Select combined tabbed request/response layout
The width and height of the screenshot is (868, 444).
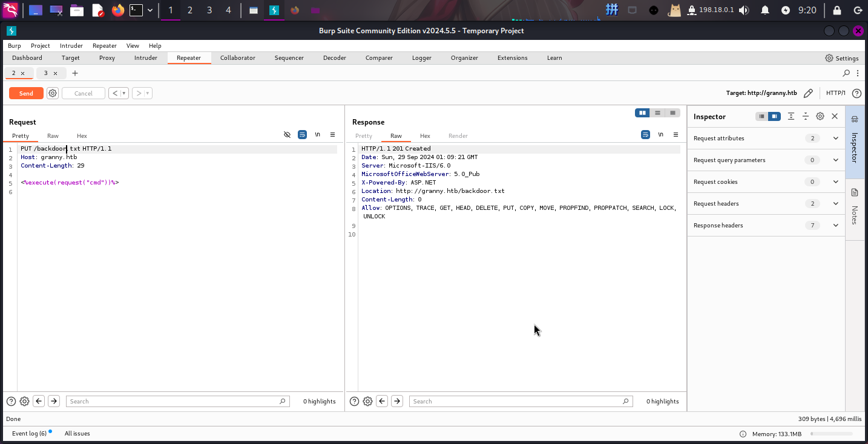click(x=672, y=113)
